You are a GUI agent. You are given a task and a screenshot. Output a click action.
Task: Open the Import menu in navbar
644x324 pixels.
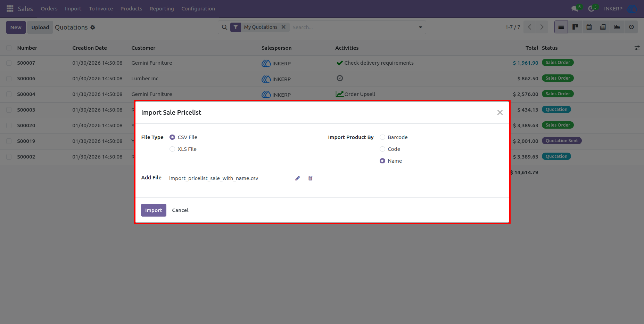(x=73, y=9)
